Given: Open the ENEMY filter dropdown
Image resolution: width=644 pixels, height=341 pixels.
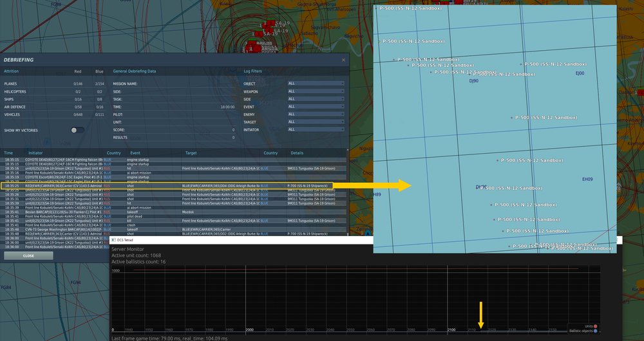Looking at the screenshot, I should click(x=316, y=115).
